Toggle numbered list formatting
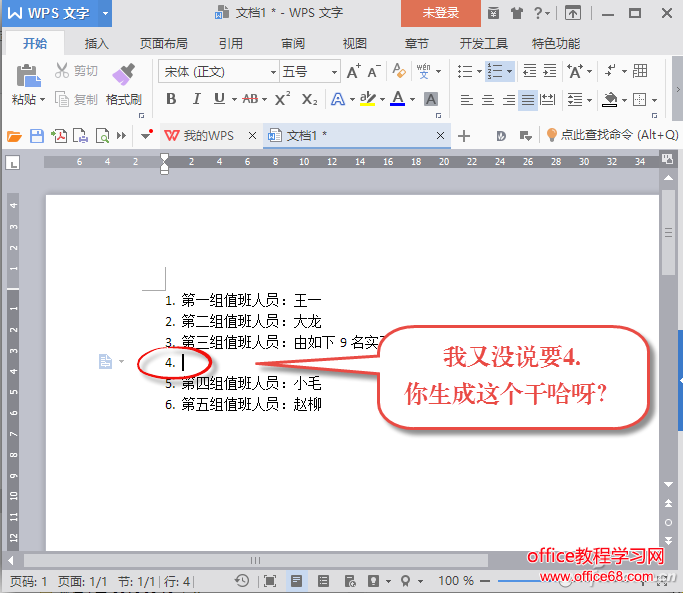The width and height of the screenshot is (683, 593). (495, 71)
